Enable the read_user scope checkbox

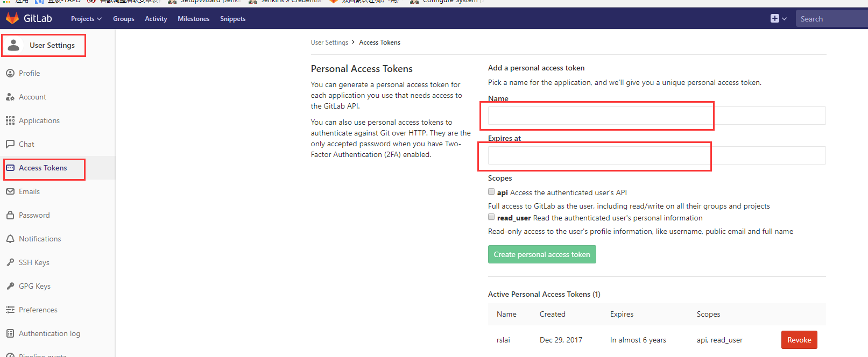491,217
